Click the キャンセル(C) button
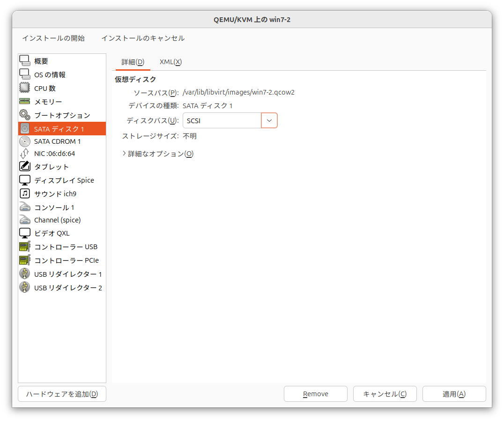 385,394
